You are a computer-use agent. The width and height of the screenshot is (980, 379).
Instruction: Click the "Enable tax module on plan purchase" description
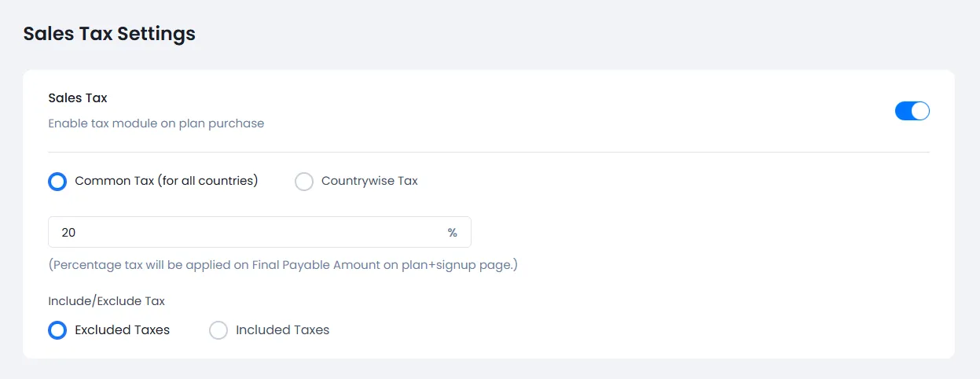click(x=156, y=123)
